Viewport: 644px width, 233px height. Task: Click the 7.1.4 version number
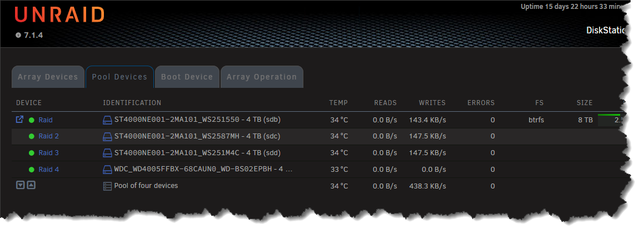pos(33,35)
